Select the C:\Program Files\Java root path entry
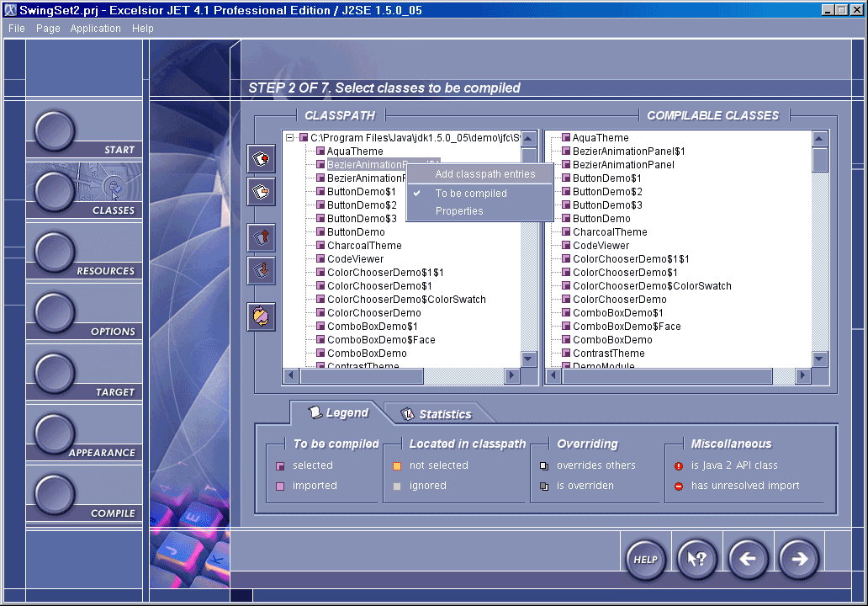Image resolution: width=868 pixels, height=606 pixels. click(x=415, y=137)
